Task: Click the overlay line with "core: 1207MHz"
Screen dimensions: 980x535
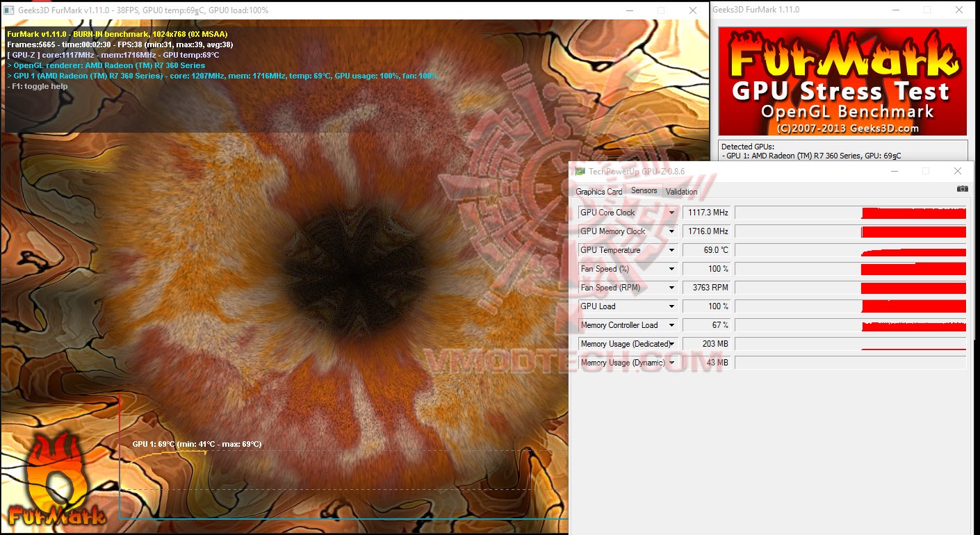Action: point(222,76)
